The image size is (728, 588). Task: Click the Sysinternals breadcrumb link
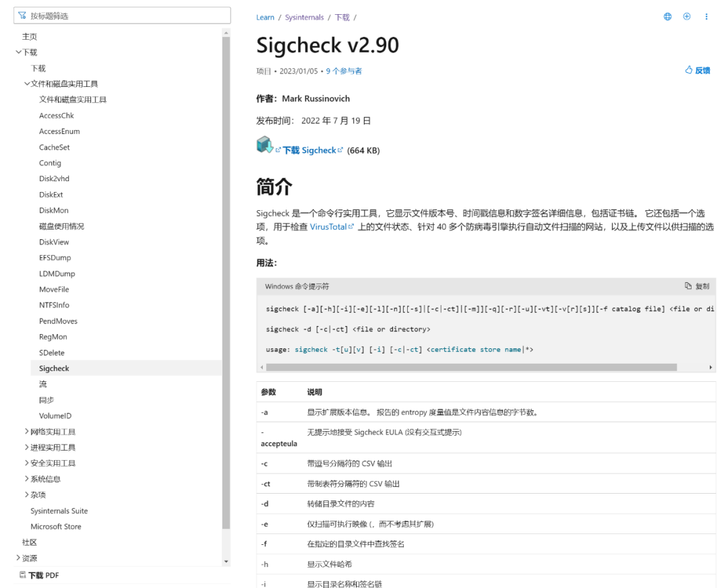point(304,17)
